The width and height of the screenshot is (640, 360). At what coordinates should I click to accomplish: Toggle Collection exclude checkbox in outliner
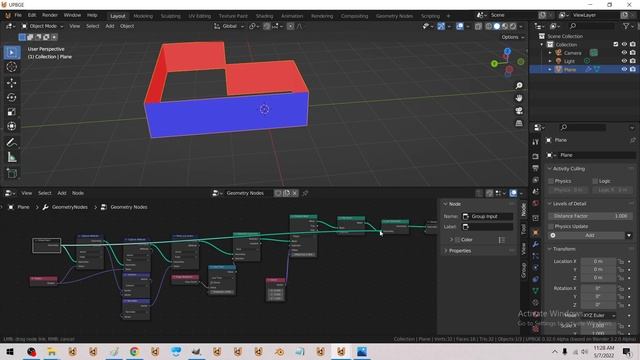[616, 44]
